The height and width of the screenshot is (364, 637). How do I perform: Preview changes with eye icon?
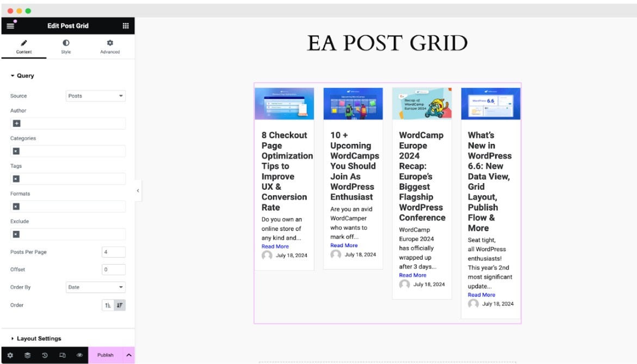[79, 355]
